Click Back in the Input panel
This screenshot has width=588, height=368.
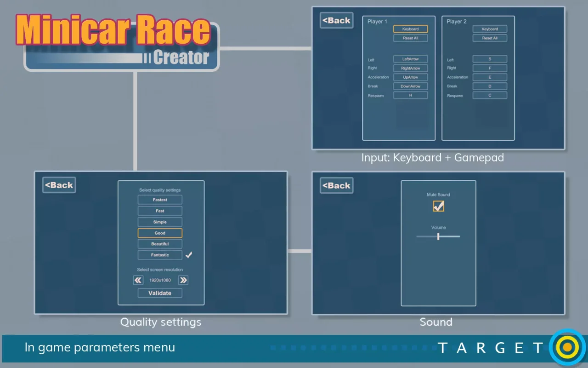coord(337,20)
